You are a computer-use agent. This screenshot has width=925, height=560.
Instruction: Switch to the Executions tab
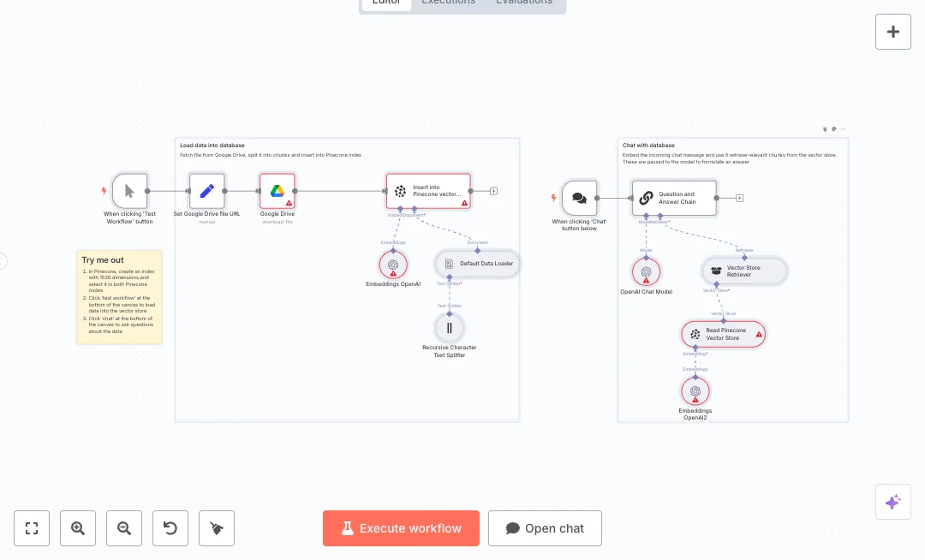pyautogui.click(x=448, y=3)
